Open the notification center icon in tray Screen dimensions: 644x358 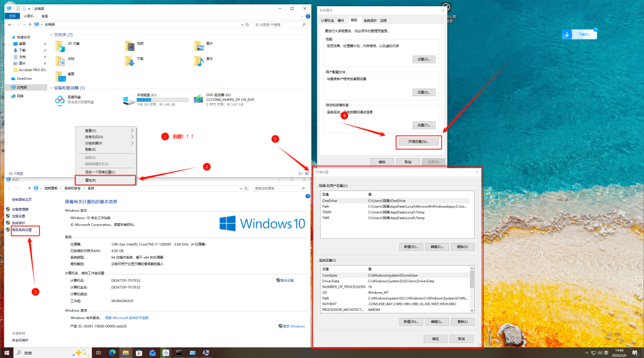[635, 353]
